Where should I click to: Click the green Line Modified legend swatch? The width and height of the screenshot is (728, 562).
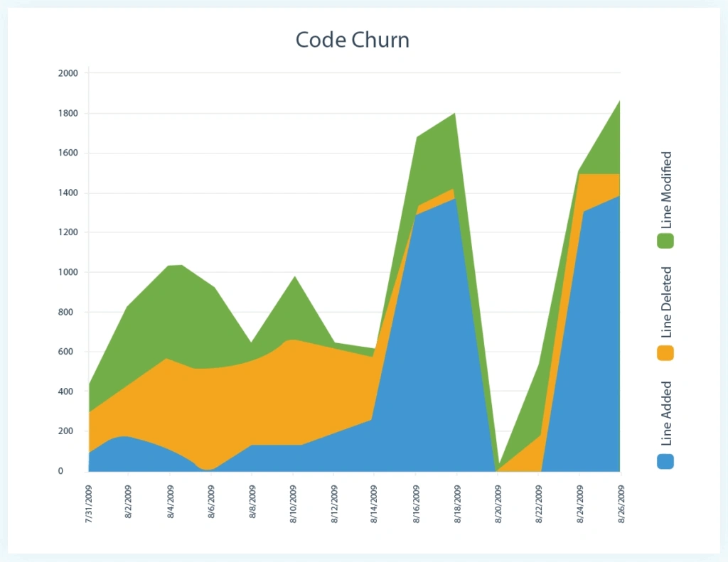pyautogui.click(x=665, y=240)
